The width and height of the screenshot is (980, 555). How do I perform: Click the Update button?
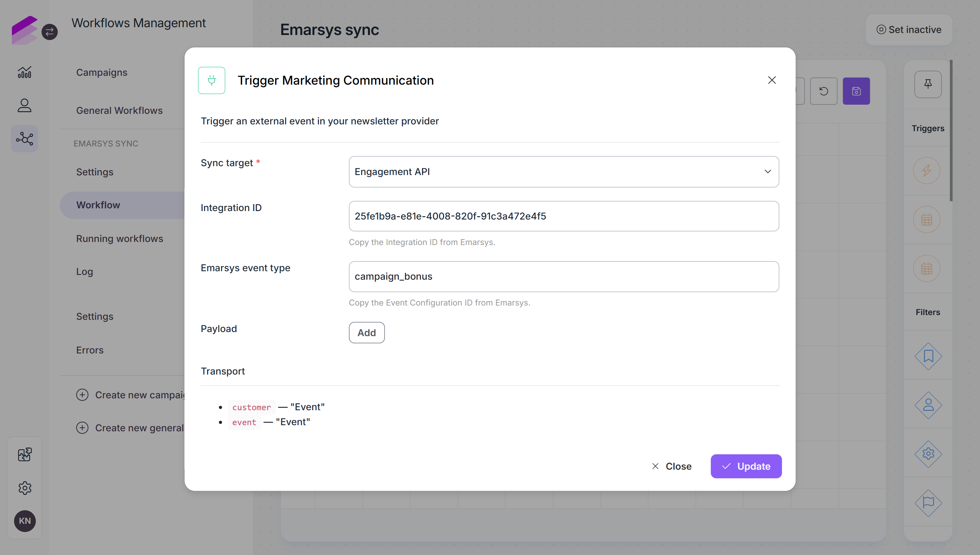pos(746,466)
